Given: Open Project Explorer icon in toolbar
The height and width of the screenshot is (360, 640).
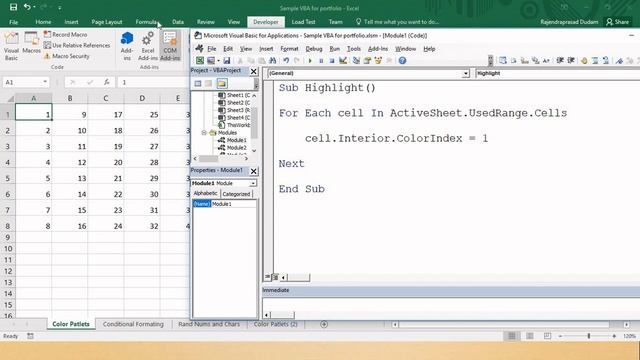Looking at the screenshot, I should [356, 61].
